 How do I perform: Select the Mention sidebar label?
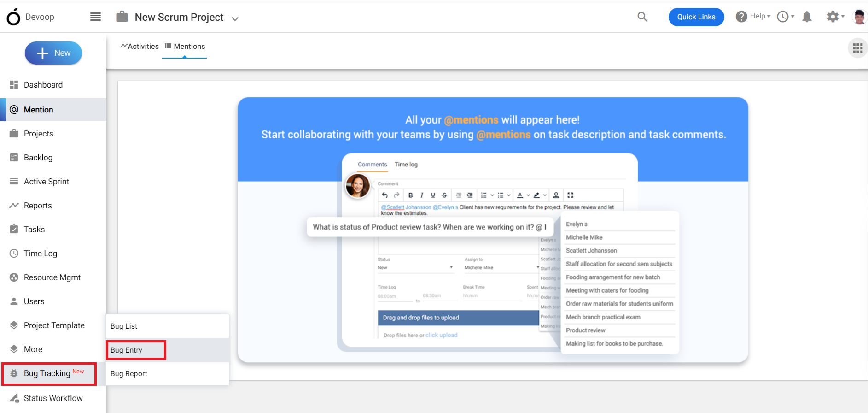[39, 110]
